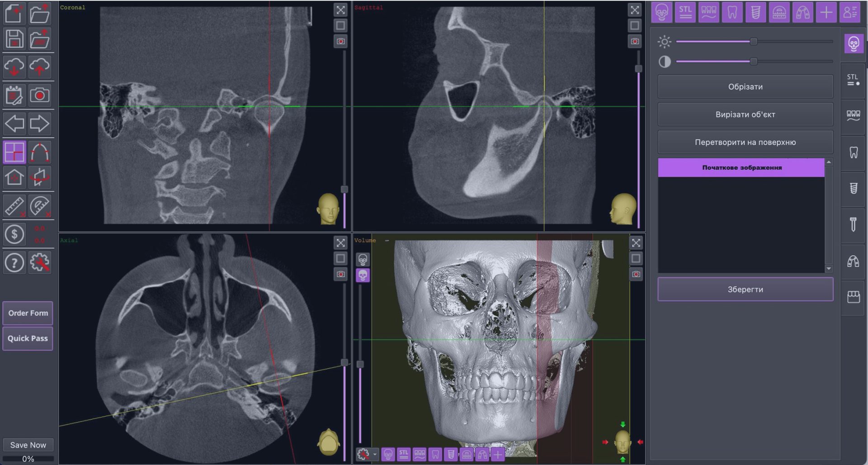Select the ruler distance measurement tool
Viewport: 868px width, 465px height.
tap(14, 206)
